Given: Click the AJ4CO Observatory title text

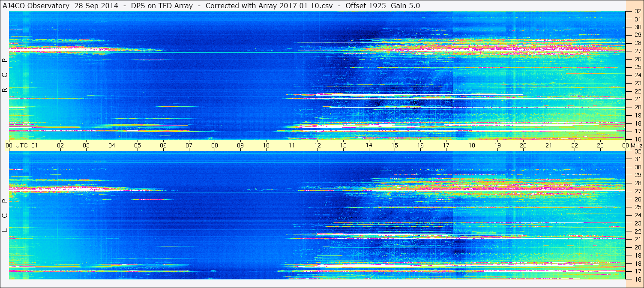Looking at the screenshot, I should coord(36,6).
